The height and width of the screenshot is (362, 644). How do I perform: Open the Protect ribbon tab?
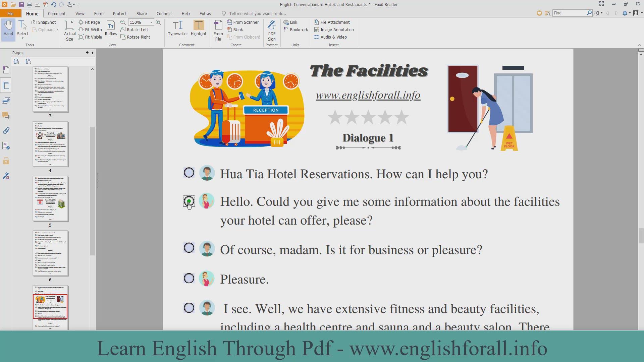point(120,13)
